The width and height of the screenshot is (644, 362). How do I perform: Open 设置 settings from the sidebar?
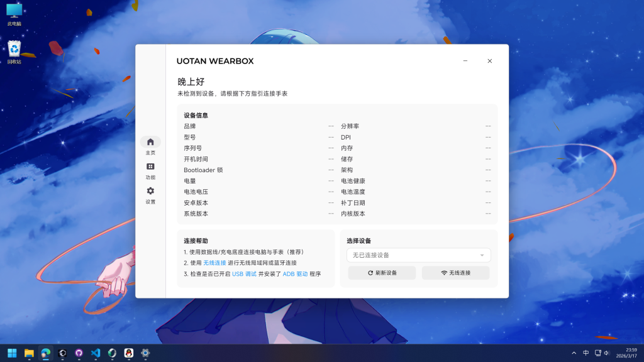pyautogui.click(x=150, y=195)
